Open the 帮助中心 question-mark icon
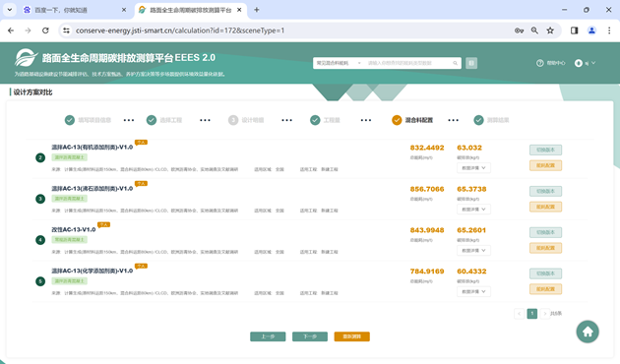The width and height of the screenshot is (620, 364). (x=539, y=63)
